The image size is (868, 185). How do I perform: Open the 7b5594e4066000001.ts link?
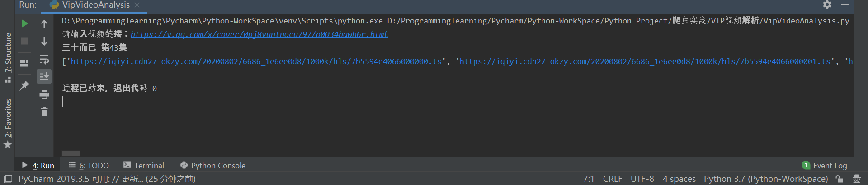(645, 61)
